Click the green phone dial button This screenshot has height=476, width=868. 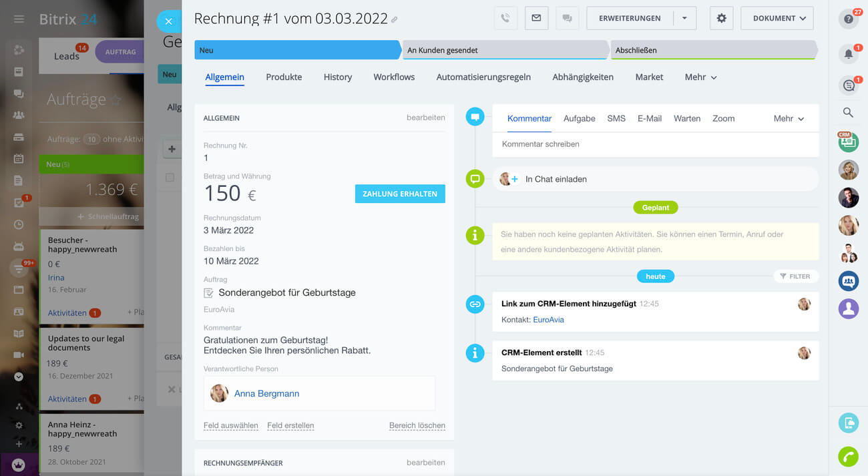point(849,457)
